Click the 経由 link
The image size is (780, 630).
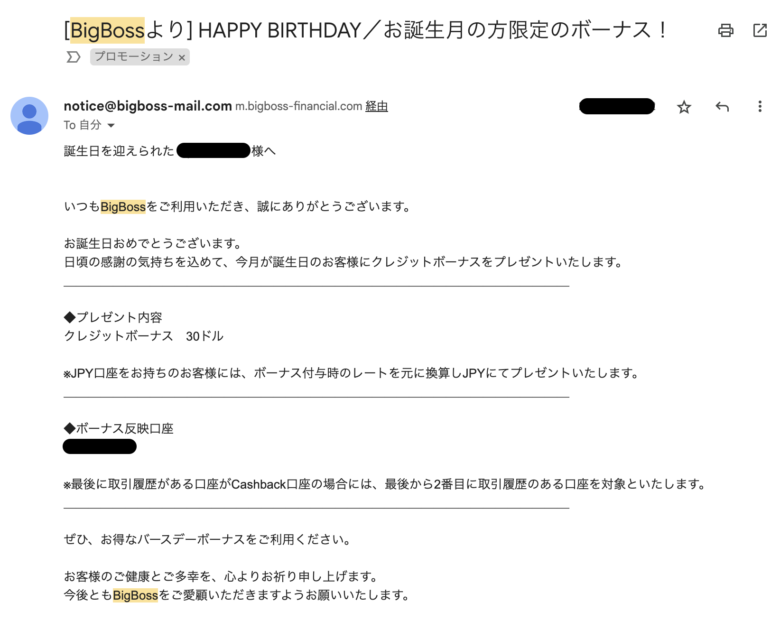[x=377, y=106]
